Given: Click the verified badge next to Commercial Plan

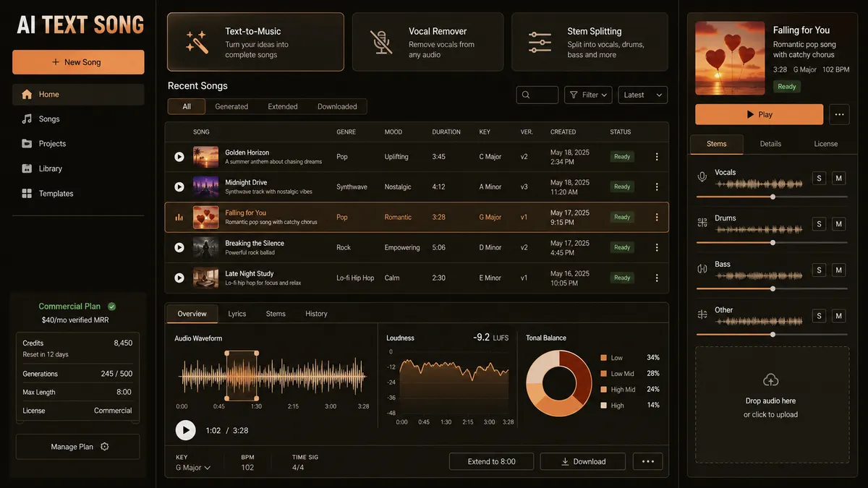Looking at the screenshot, I should (111, 307).
